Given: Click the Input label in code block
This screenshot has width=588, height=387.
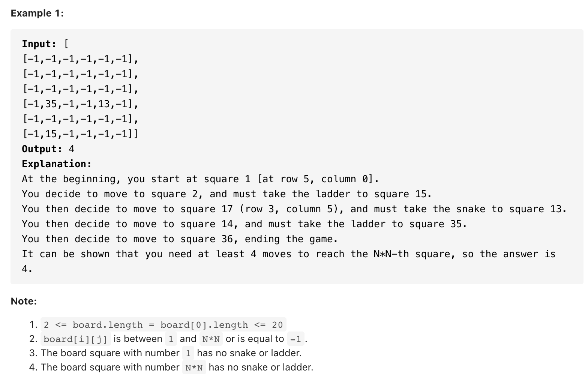Looking at the screenshot, I should click(39, 44).
